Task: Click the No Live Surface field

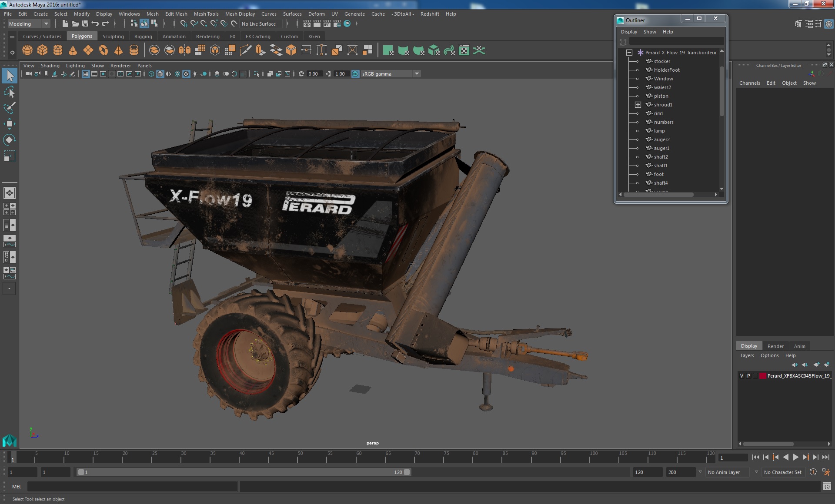Action: tap(260, 24)
